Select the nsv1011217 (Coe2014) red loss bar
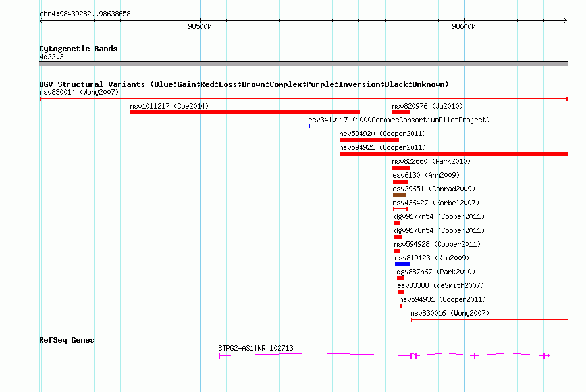 coord(245,112)
